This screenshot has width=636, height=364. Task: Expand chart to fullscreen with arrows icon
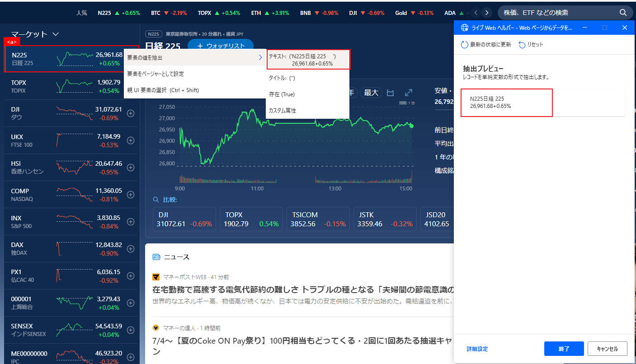[x=408, y=93]
